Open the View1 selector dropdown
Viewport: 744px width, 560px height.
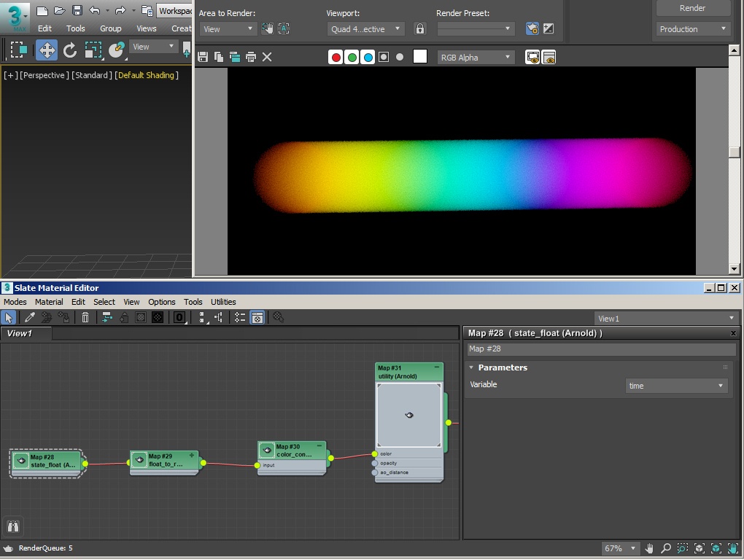[666, 318]
